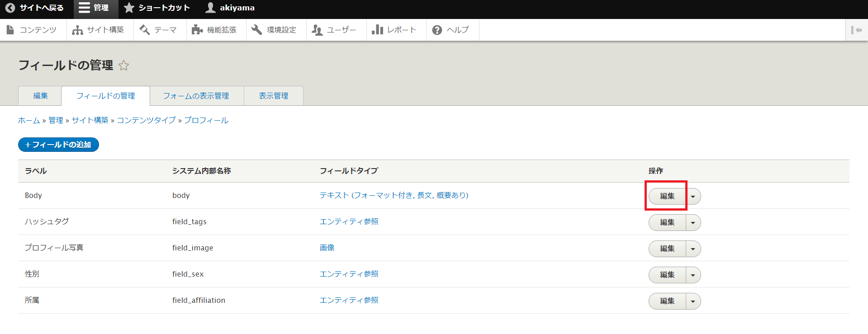Switch to the フォームの表示管理 tab

point(196,96)
